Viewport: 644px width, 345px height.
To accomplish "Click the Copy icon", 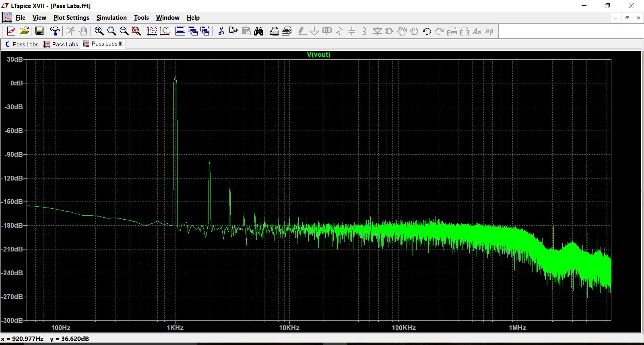I will (x=233, y=31).
